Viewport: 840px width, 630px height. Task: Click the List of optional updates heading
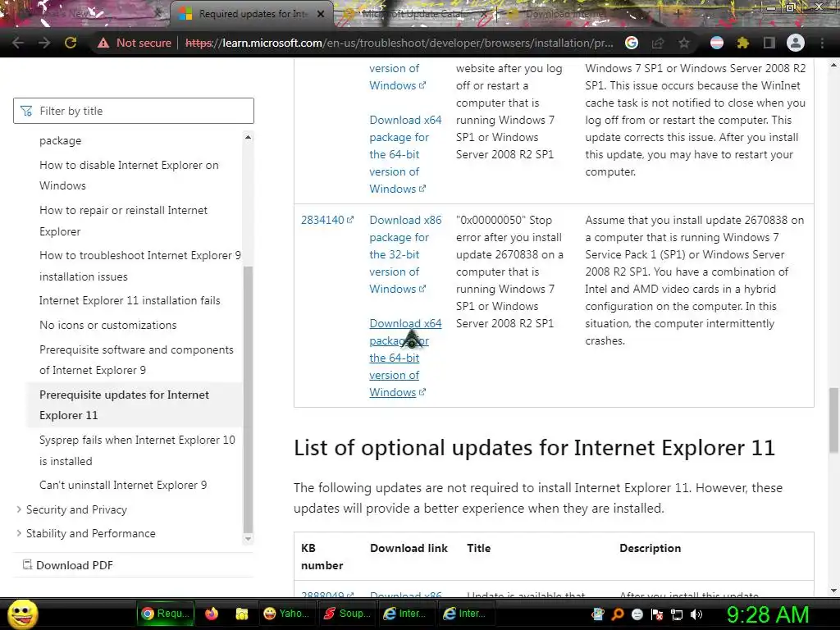click(x=534, y=448)
